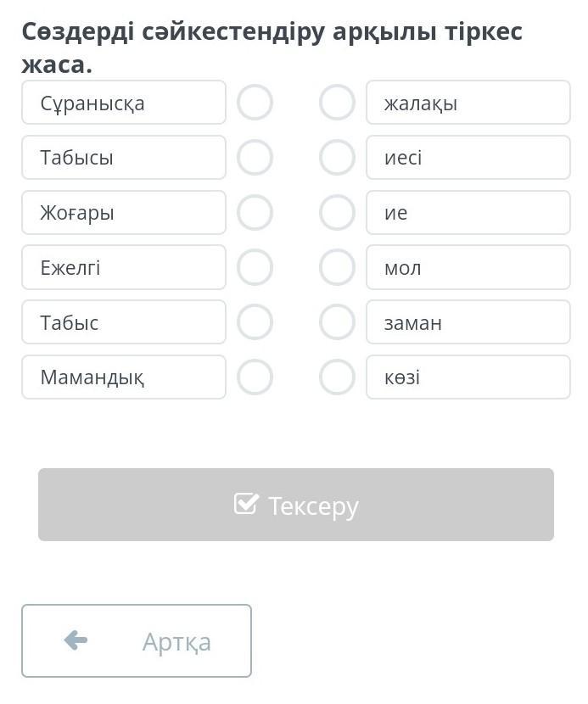Image resolution: width=588 pixels, height=704 pixels.
Task: Click the left arrow icon in Артқа
Action: tap(76, 640)
